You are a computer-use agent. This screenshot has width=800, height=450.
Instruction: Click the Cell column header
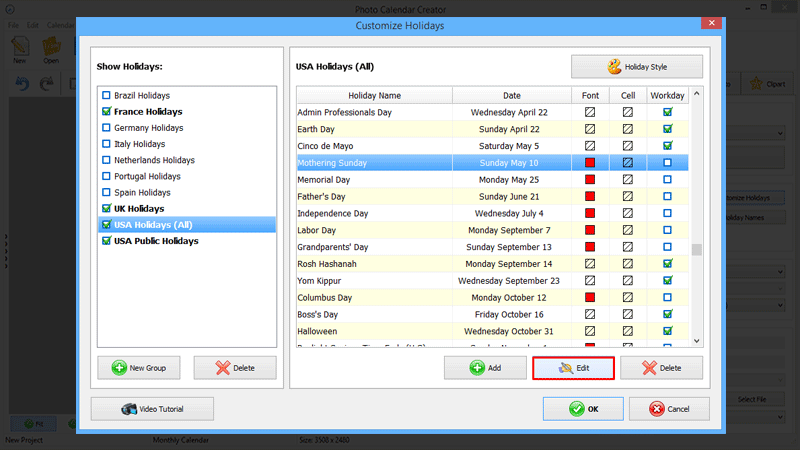[x=628, y=95]
